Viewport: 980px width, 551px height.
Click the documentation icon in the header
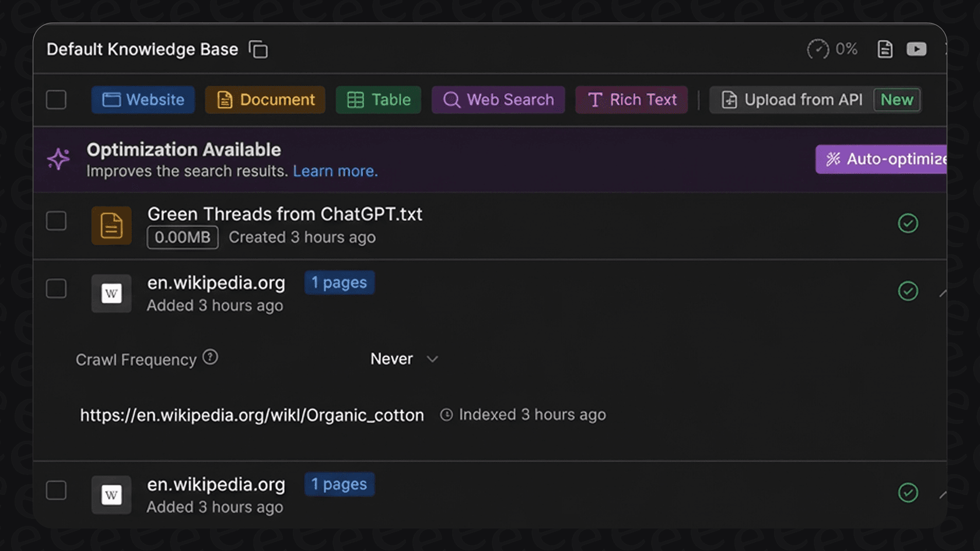pyautogui.click(x=884, y=49)
